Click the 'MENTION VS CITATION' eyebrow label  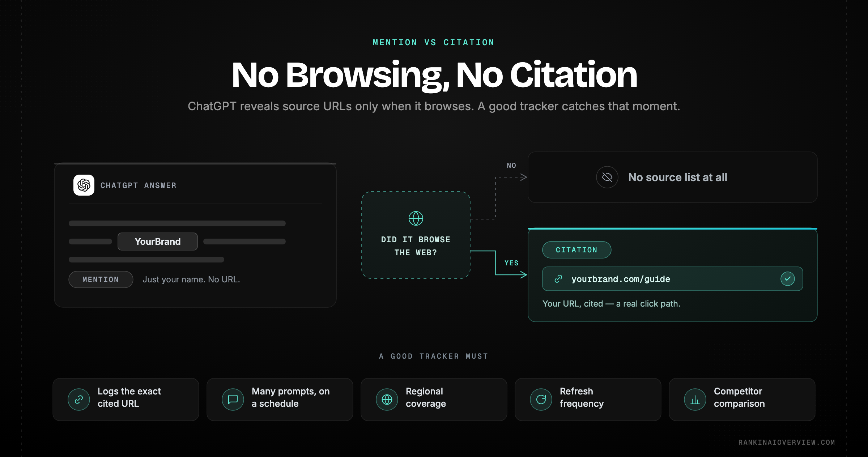[x=434, y=42]
